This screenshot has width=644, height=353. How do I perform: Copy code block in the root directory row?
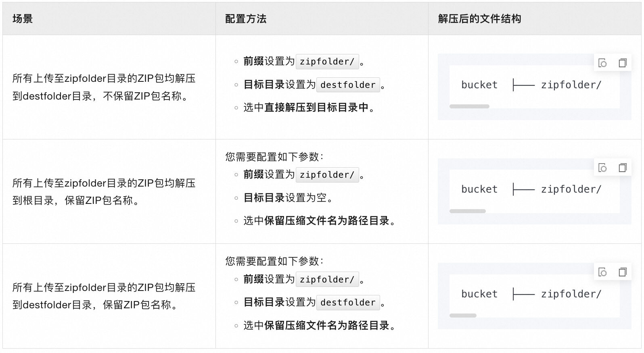point(623,168)
